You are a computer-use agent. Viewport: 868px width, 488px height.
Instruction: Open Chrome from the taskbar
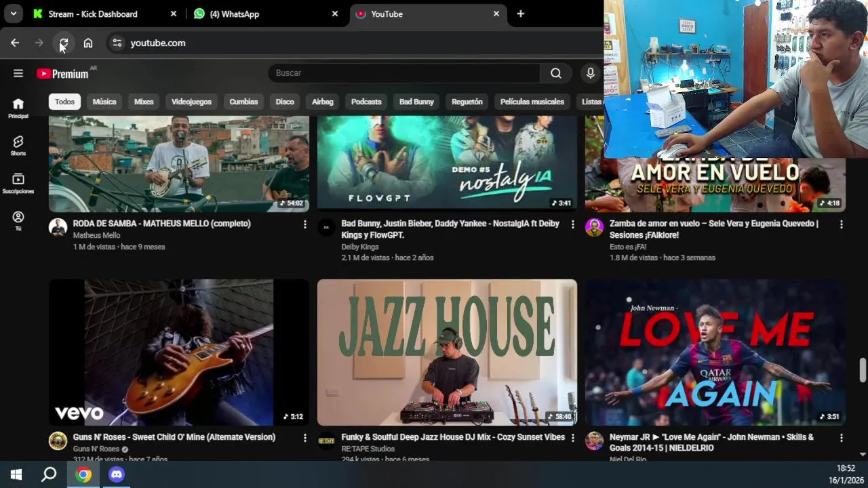[83, 474]
